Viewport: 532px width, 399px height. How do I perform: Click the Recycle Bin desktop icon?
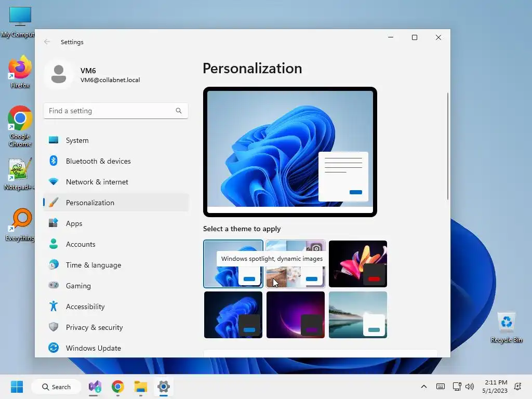click(506, 328)
